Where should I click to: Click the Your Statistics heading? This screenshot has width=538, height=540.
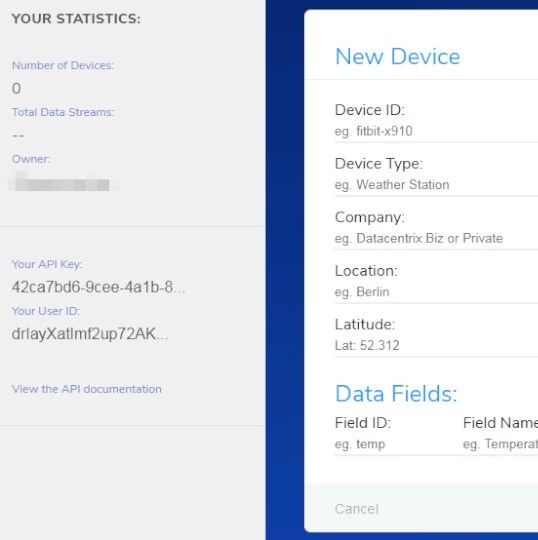pyautogui.click(x=76, y=19)
